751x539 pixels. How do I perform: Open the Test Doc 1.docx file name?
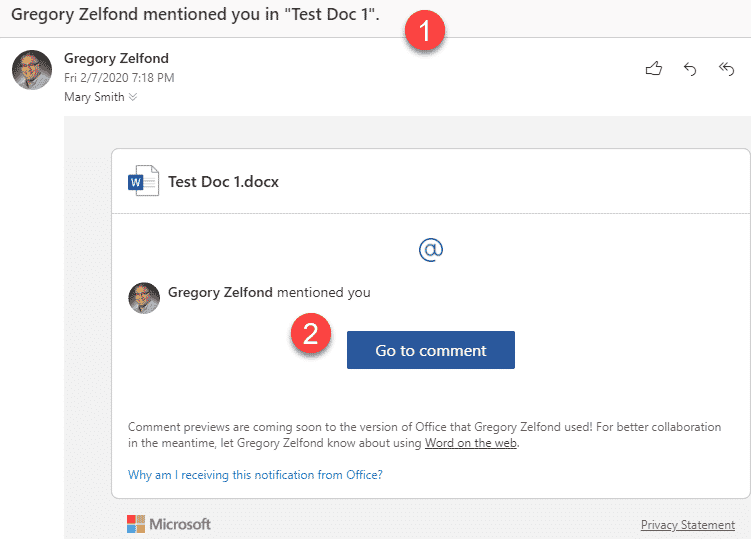223,182
